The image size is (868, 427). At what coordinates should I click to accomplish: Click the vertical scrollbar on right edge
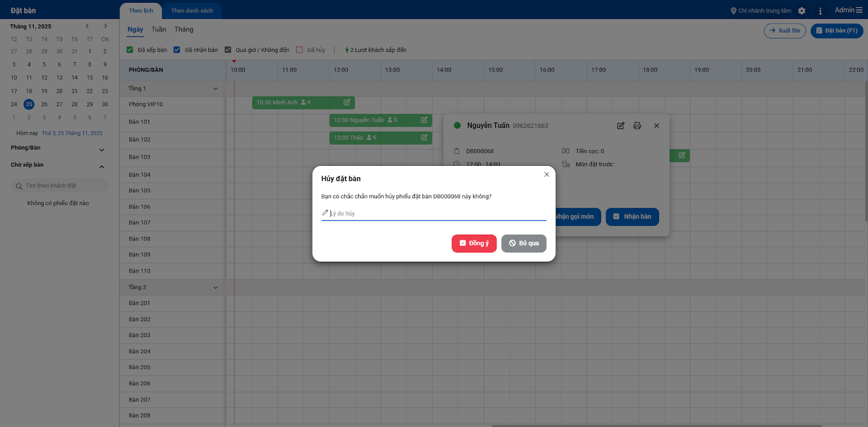[866, 152]
